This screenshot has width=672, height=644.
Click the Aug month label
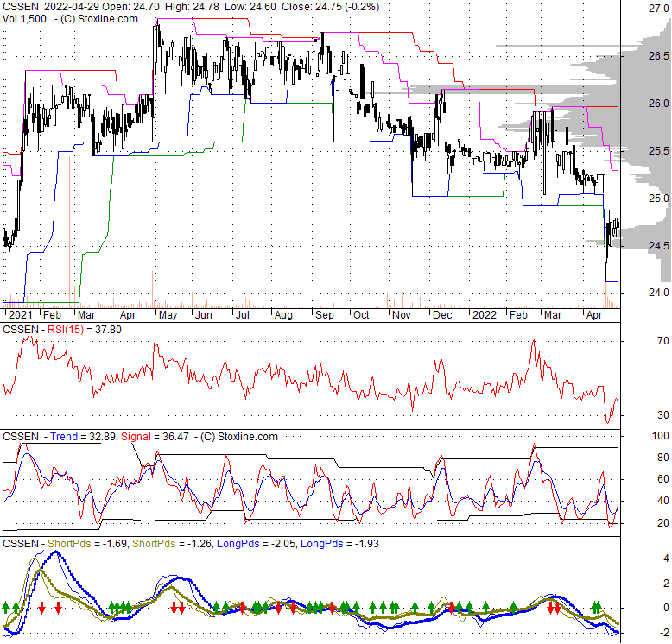(283, 315)
